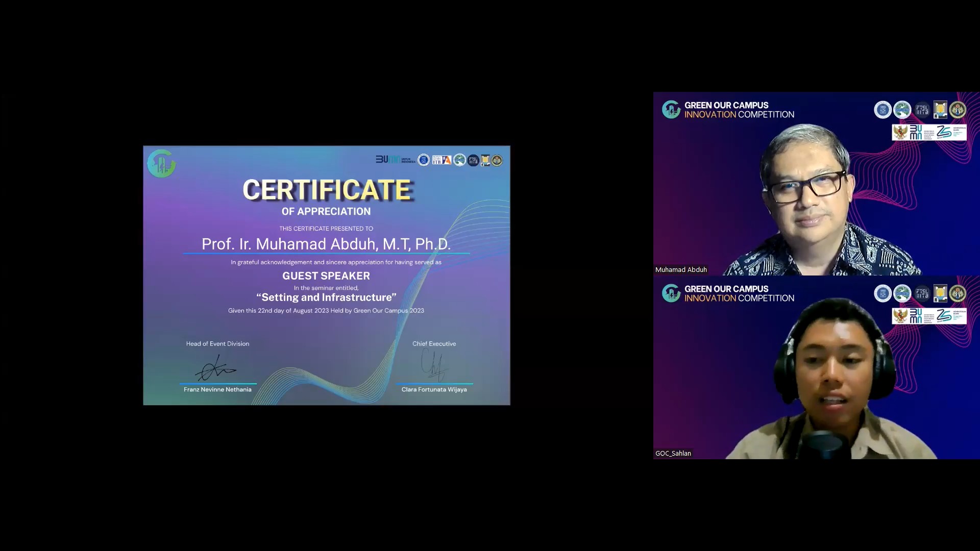Click the Garuda BUMN banner in top video

(x=928, y=132)
